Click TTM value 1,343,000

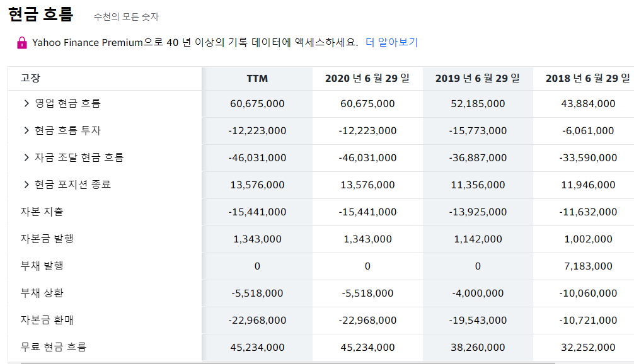click(x=257, y=239)
